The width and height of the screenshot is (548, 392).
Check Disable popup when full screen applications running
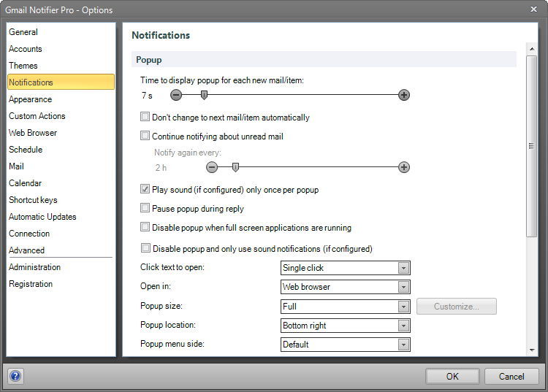(145, 227)
